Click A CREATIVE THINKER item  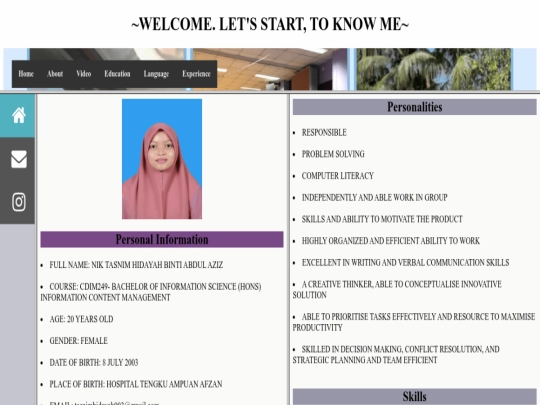coord(397,290)
